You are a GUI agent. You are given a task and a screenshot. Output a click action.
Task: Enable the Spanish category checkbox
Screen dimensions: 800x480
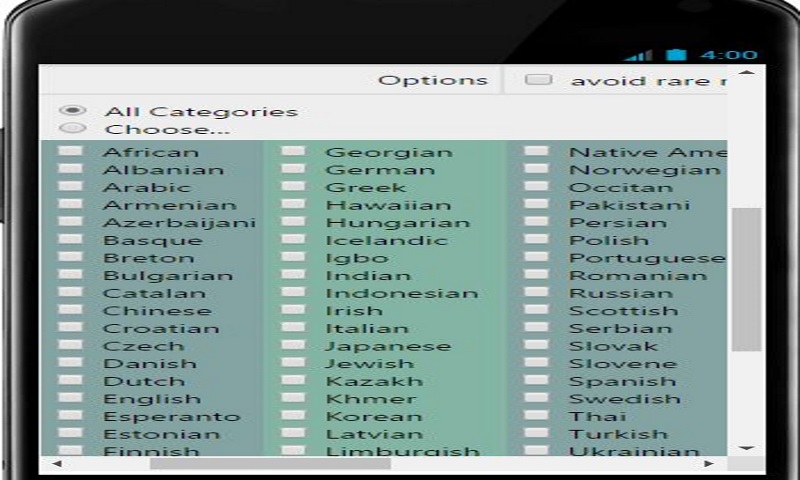click(x=537, y=381)
